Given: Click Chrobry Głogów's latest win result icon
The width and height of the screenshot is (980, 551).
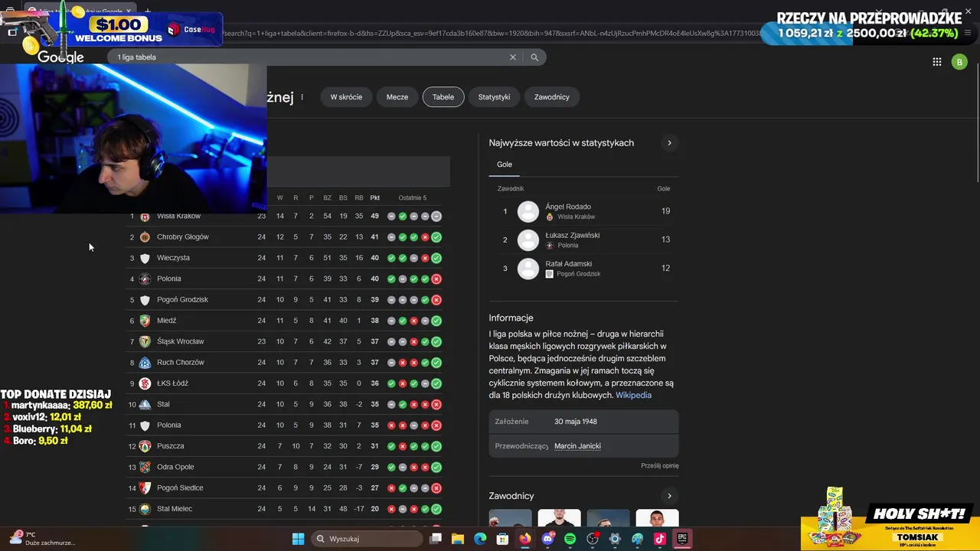Looking at the screenshot, I should (x=436, y=237).
